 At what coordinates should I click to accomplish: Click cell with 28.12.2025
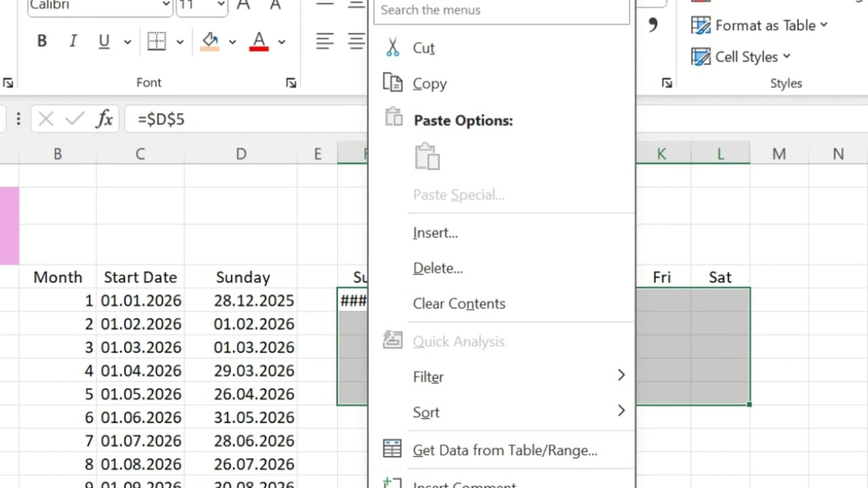pyautogui.click(x=241, y=300)
